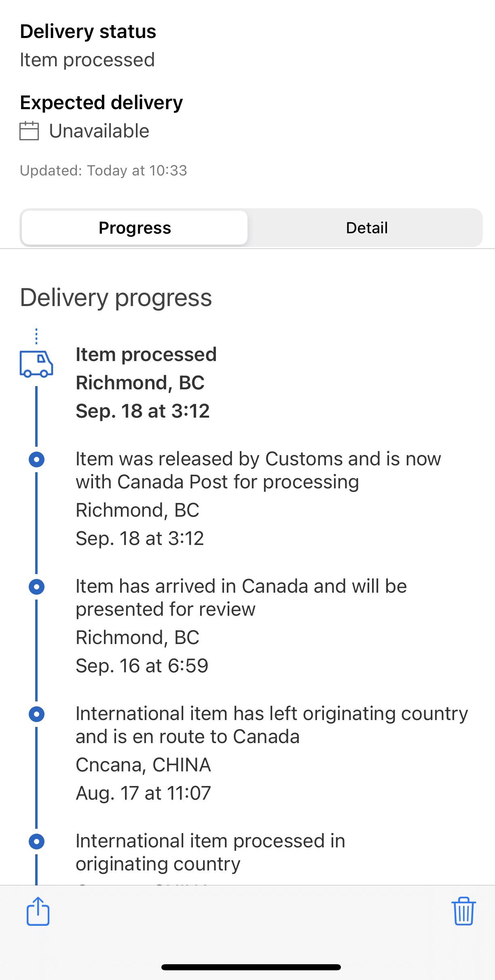This screenshot has width=495, height=980.
Task: Tap the delivery truck icon
Action: [x=36, y=364]
